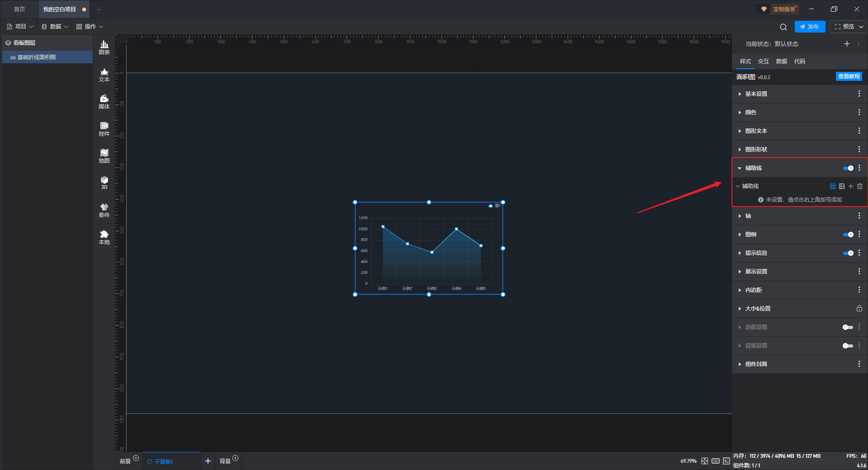Add a new 辅助线 with plus icon
This screenshot has width=868, height=470.
(x=851, y=186)
